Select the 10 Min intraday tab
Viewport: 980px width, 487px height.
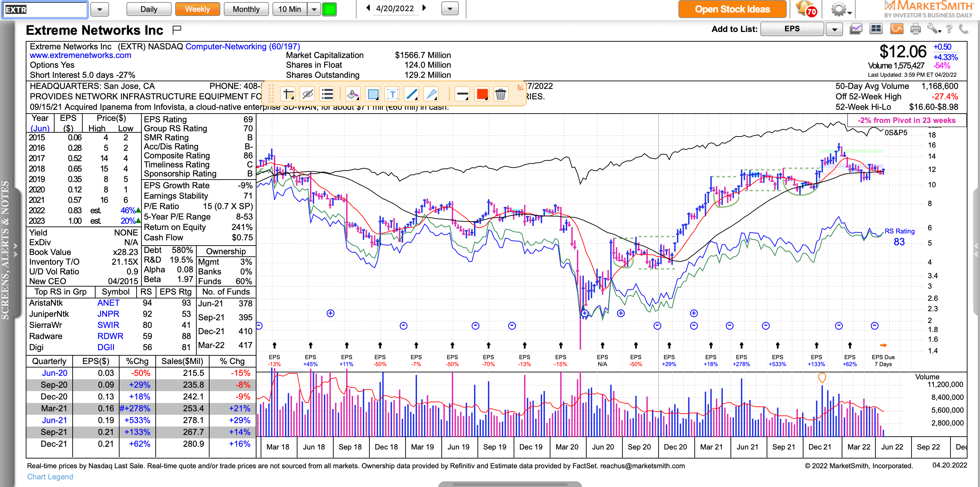(290, 9)
